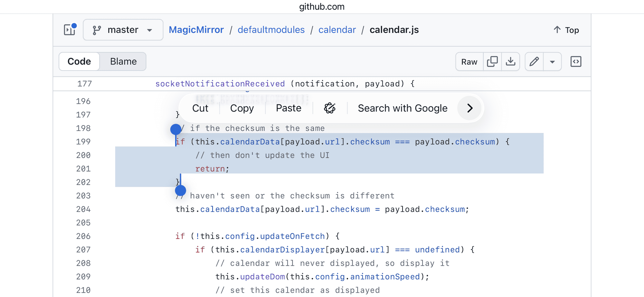Viewport: 644px width, 297px height.
Task: Jump to Top of file
Action: [x=566, y=30]
